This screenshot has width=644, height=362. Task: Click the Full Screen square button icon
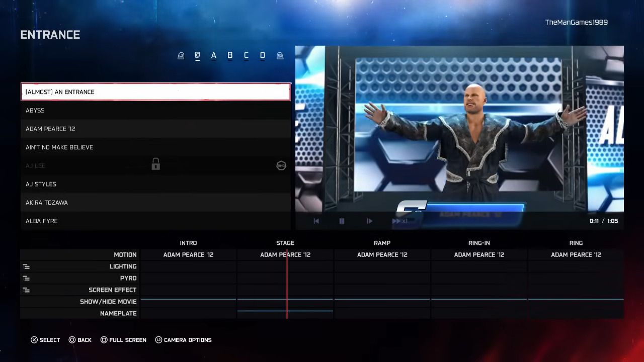point(104,340)
